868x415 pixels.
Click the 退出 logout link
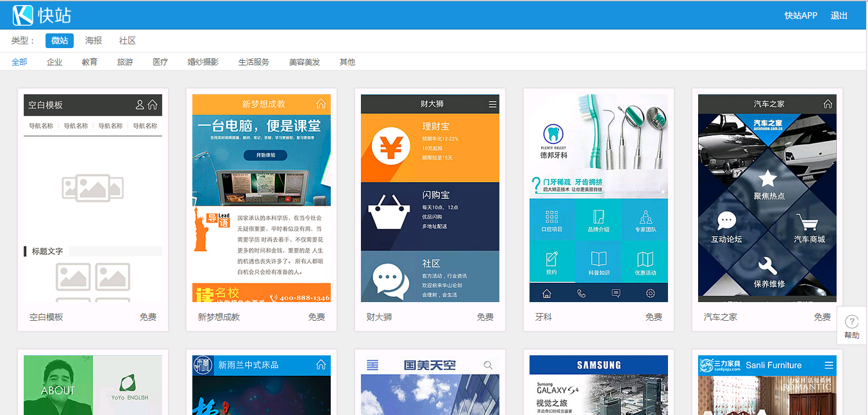(x=839, y=15)
